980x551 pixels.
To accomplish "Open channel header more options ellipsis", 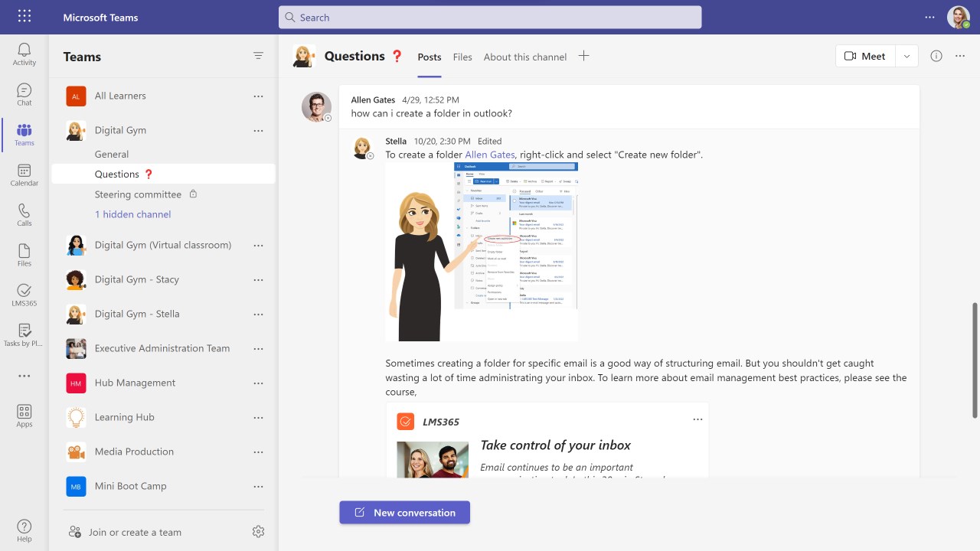I will [960, 56].
